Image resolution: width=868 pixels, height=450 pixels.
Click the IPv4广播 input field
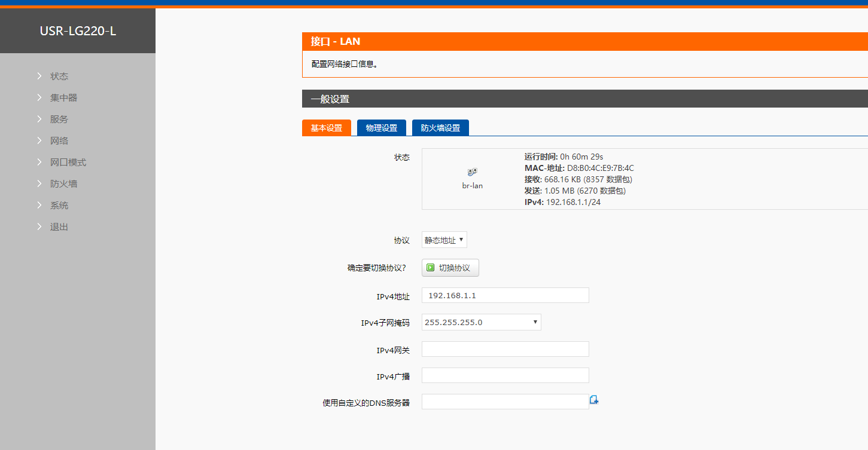coord(505,375)
